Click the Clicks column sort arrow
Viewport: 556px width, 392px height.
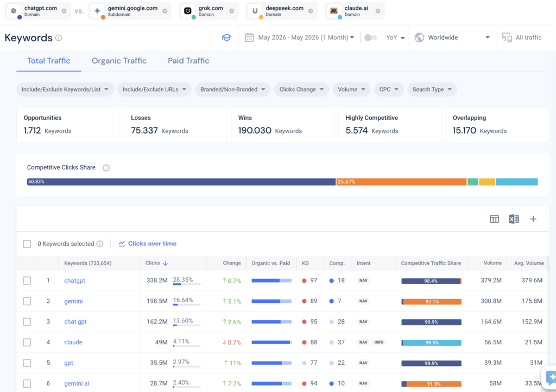coord(165,263)
